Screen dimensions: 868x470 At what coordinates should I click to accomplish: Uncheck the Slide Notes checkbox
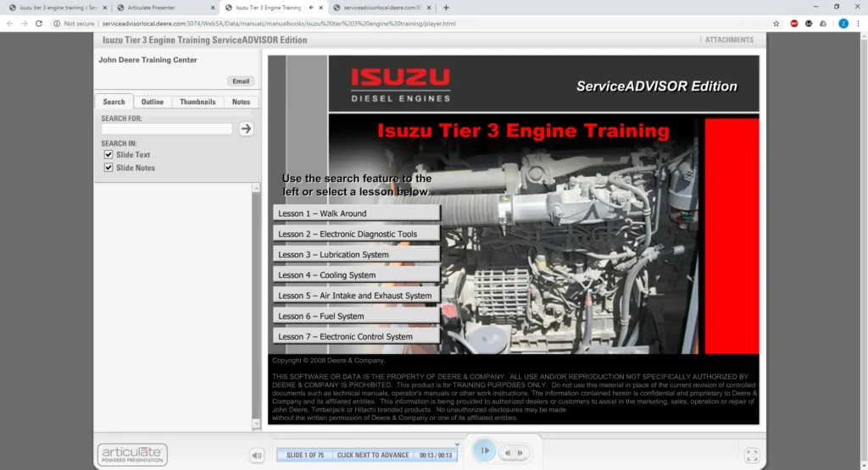pyautogui.click(x=108, y=168)
